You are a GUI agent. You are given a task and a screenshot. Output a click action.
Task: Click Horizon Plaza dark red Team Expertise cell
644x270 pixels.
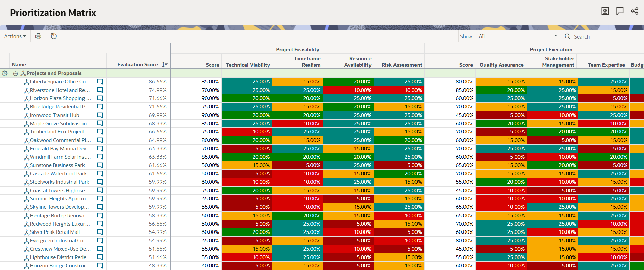603,98
